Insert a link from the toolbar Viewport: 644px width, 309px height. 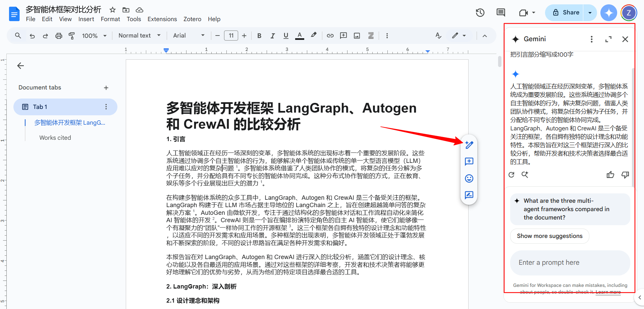click(330, 36)
